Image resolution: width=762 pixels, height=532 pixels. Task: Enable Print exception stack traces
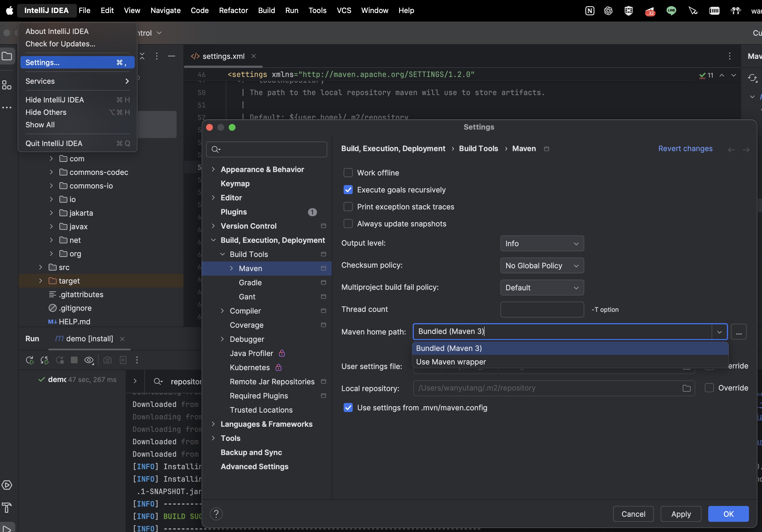click(348, 207)
